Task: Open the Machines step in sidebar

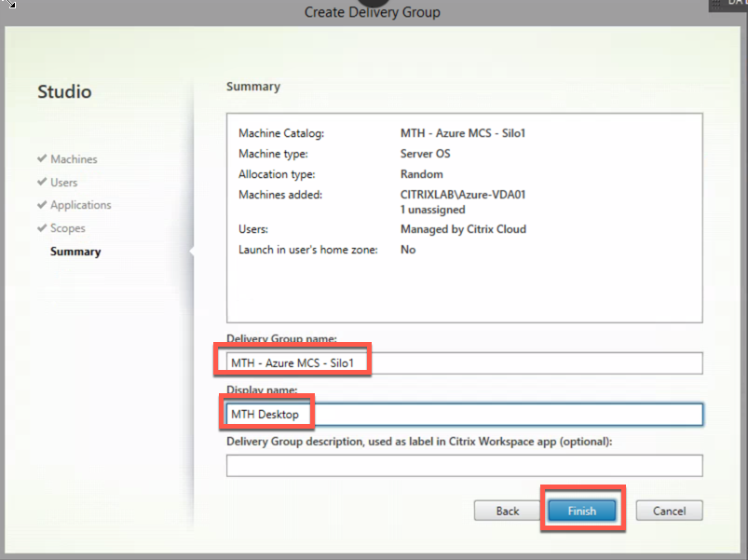Action: (x=74, y=159)
